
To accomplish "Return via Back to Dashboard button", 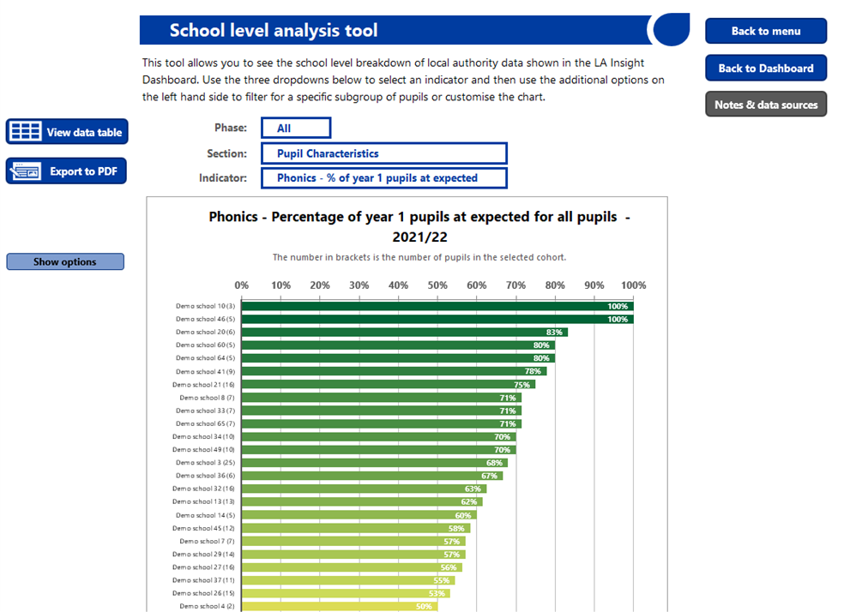I will [766, 68].
